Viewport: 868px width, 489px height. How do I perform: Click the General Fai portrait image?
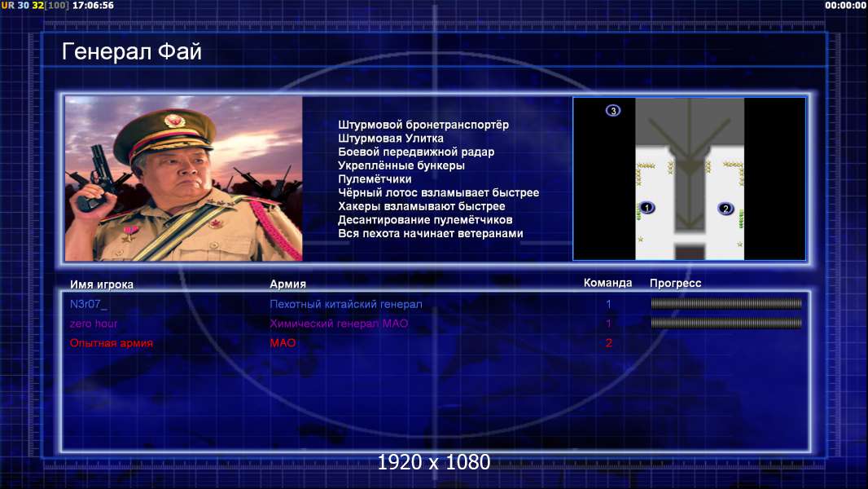184,178
